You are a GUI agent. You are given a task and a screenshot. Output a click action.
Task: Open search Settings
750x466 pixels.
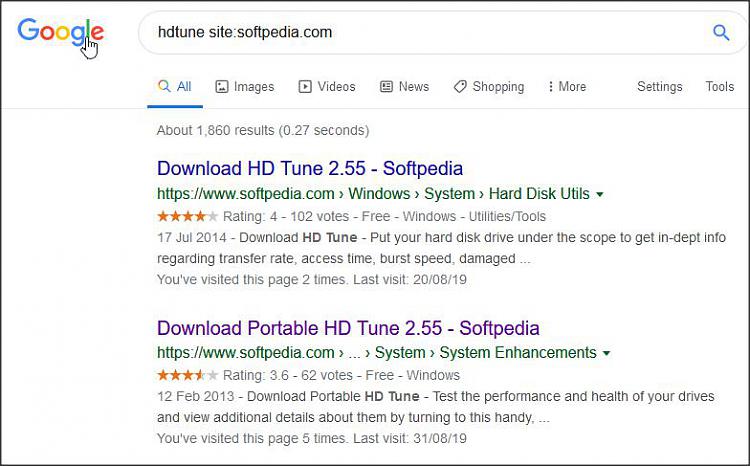coord(660,87)
